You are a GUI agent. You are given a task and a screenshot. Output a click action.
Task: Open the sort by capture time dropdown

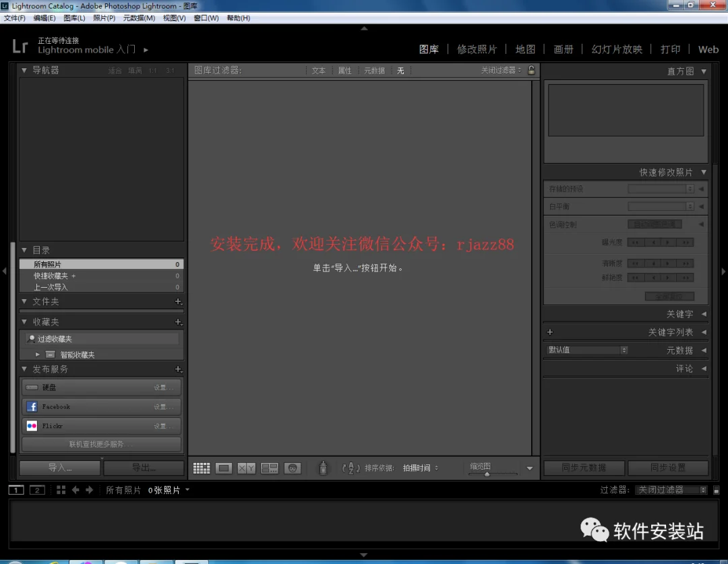point(420,468)
